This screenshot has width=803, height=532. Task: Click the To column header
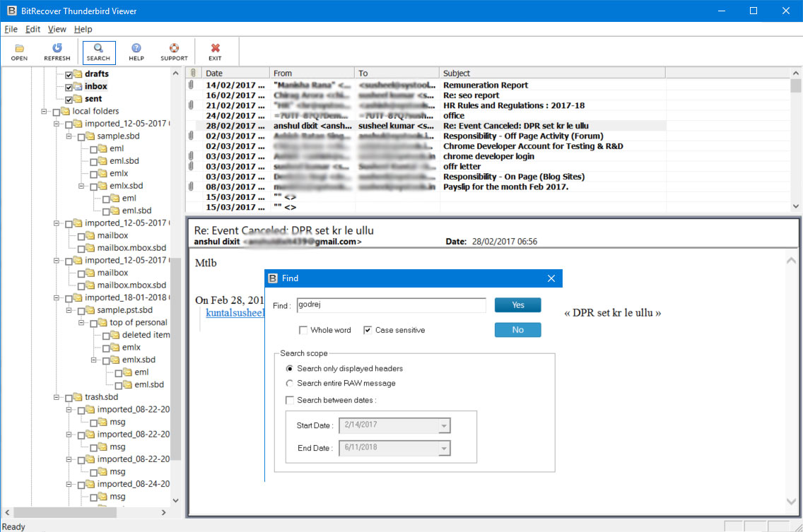point(397,73)
